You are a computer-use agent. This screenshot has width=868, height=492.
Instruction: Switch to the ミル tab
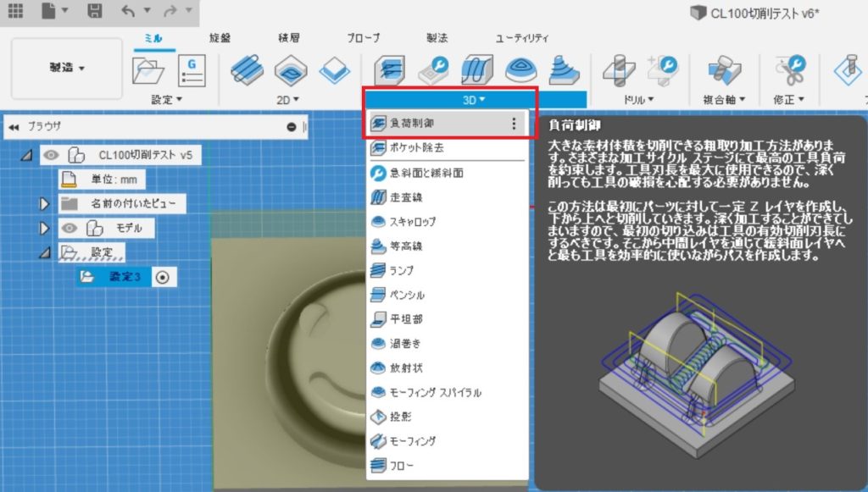(x=153, y=38)
